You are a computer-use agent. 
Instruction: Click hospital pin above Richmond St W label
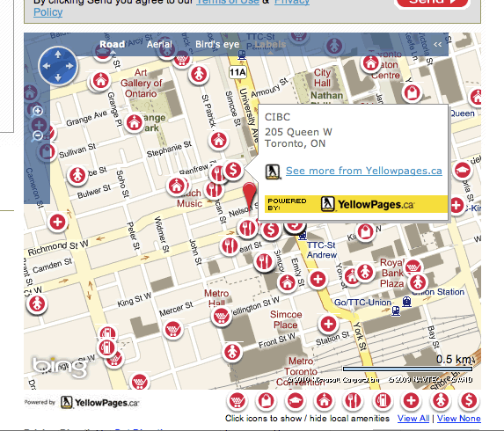[x=57, y=222]
